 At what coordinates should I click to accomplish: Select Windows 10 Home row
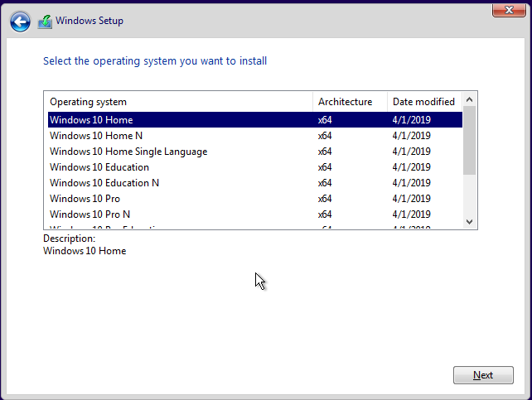point(254,119)
